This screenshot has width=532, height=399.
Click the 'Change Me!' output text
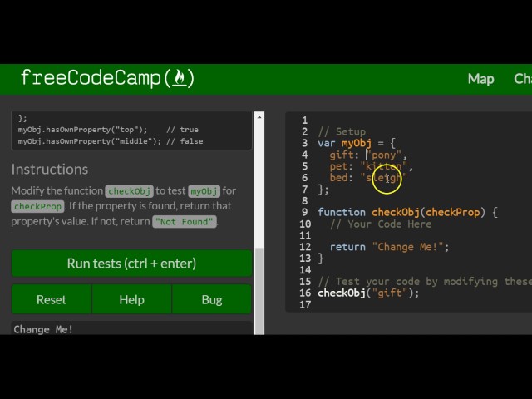[x=43, y=329]
